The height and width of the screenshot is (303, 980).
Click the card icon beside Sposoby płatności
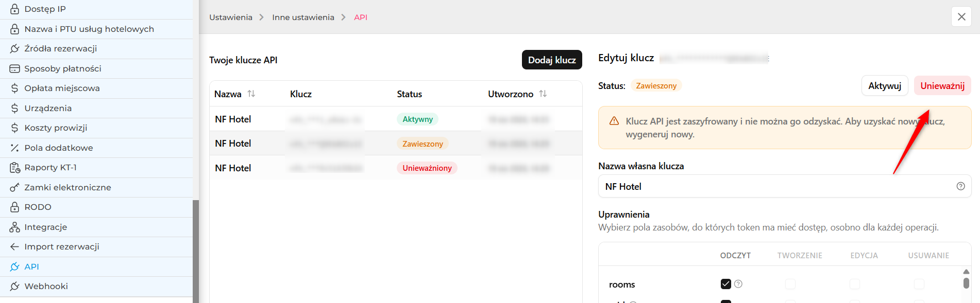[x=14, y=68]
